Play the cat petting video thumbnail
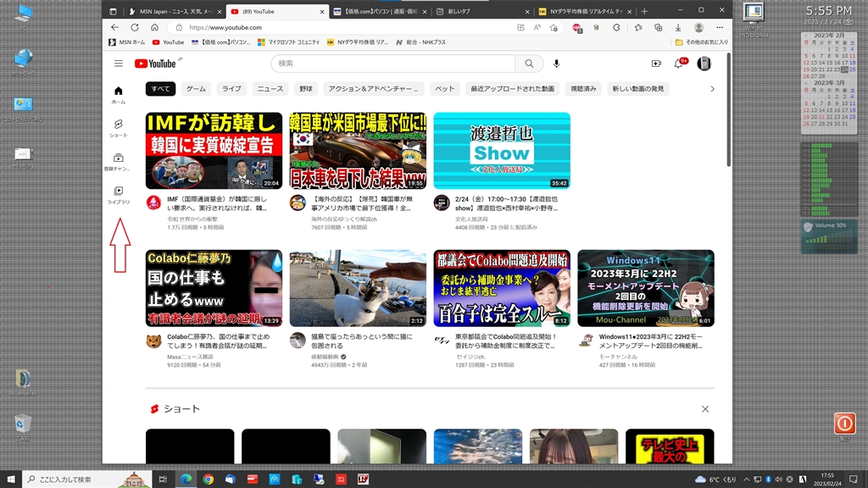This screenshot has height=488, width=868. pos(358,288)
